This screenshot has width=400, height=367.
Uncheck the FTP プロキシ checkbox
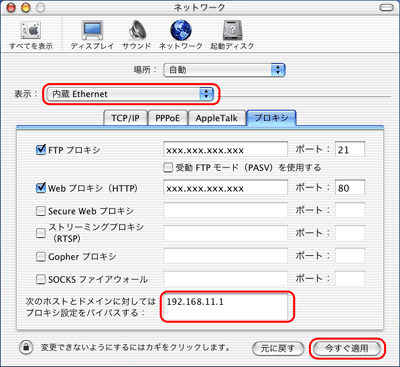(x=41, y=150)
